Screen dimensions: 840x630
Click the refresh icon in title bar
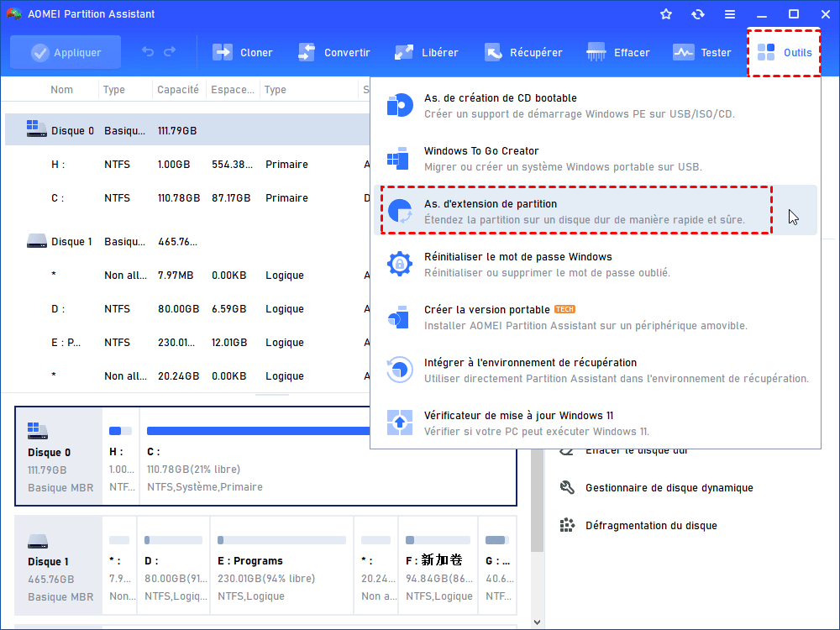697,14
